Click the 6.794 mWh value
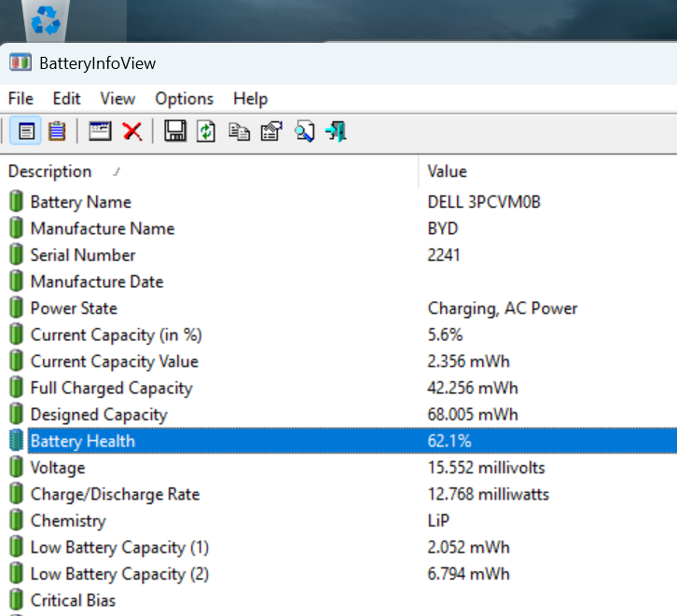677x616 pixels. pos(468,574)
